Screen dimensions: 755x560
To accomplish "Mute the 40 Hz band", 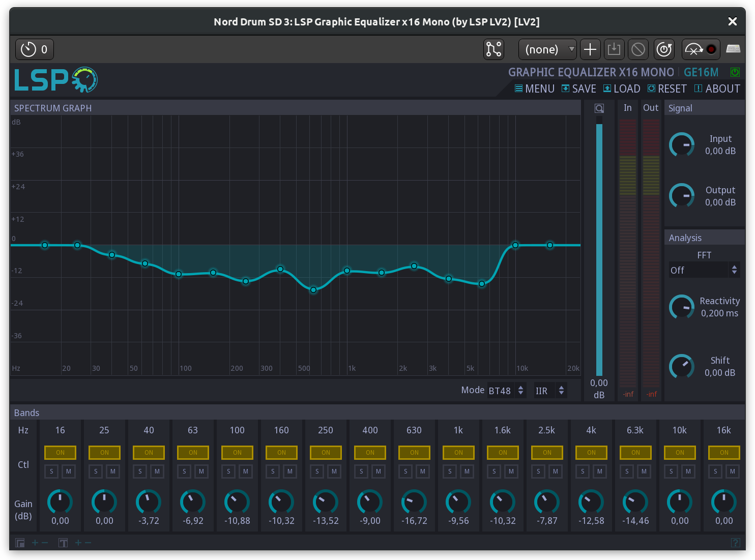I will point(157,471).
